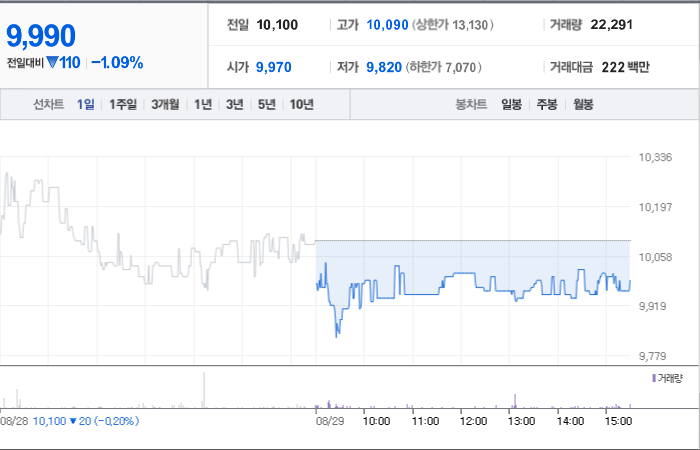The height and width of the screenshot is (450, 700).
Task: Switch to 일봉 candle chart
Action: coord(511,104)
